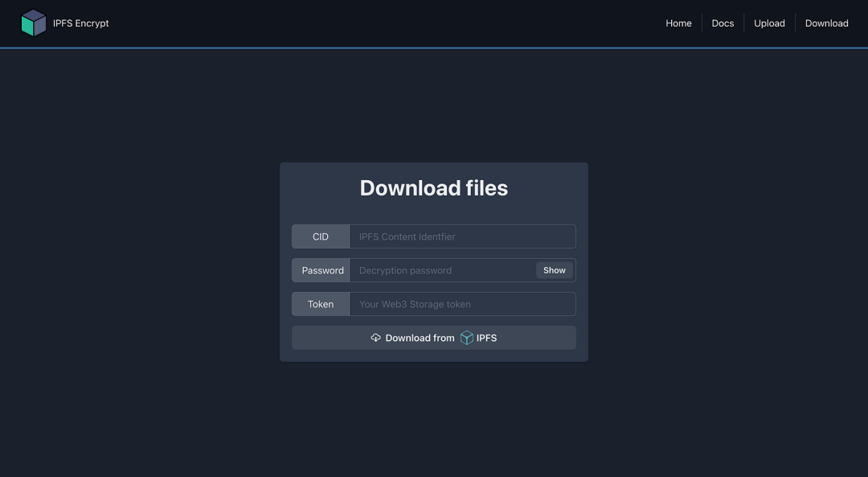
Task: Toggle password visibility with Show
Action: point(555,270)
